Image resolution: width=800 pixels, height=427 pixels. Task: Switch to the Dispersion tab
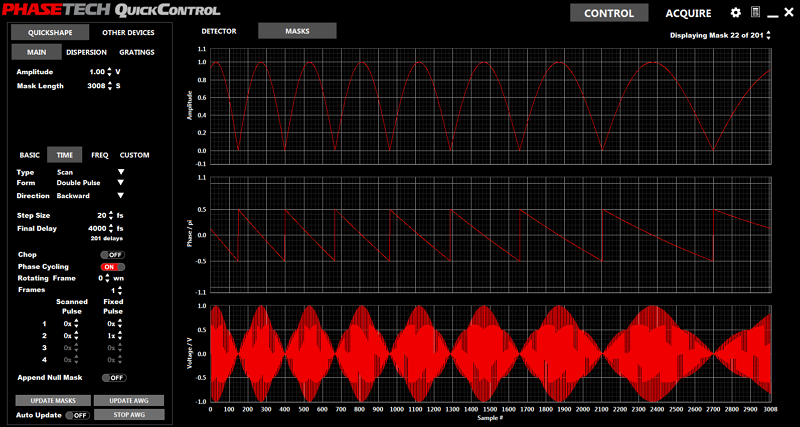tap(86, 52)
